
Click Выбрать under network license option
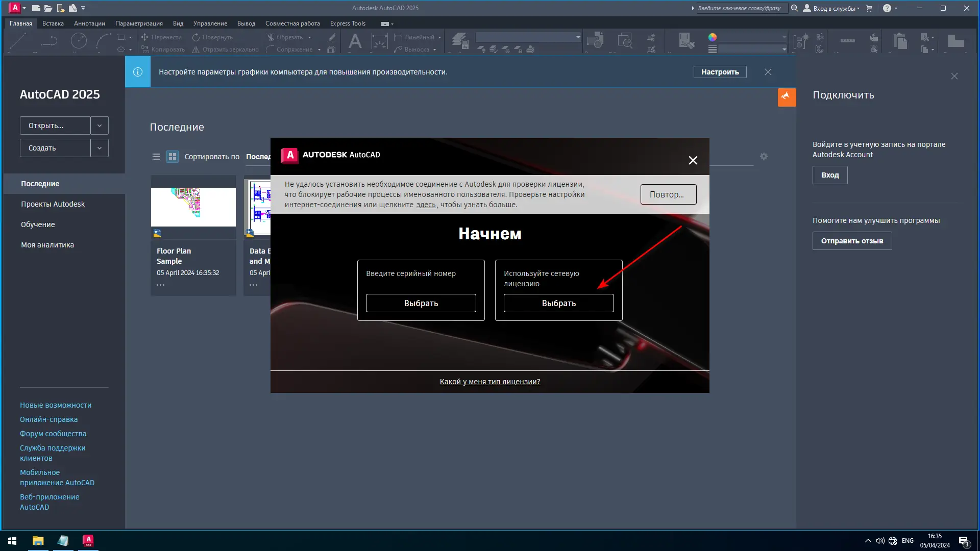(x=558, y=303)
